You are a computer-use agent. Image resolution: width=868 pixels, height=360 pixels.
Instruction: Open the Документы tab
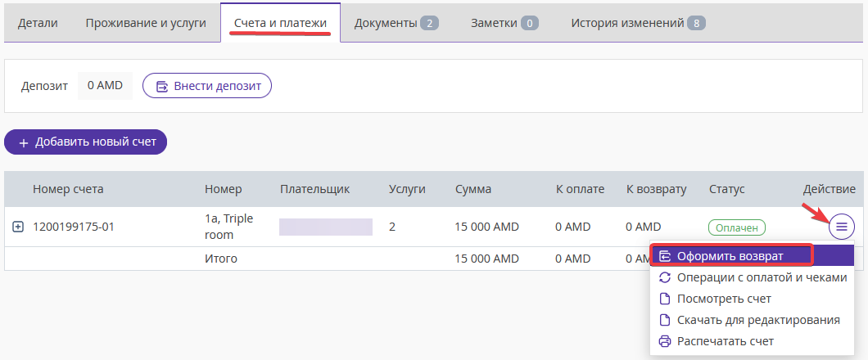(x=396, y=23)
